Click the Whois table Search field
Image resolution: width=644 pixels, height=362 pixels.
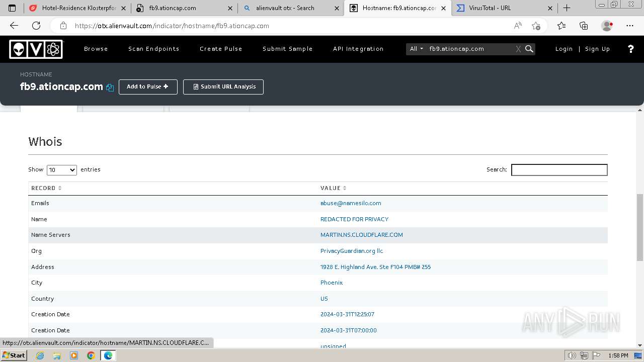coord(559,170)
